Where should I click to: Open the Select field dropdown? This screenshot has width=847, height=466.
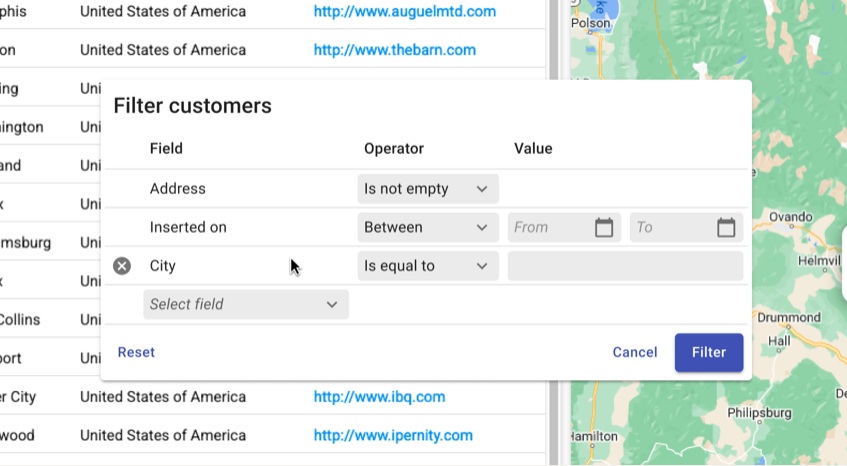click(x=246, y=304)
